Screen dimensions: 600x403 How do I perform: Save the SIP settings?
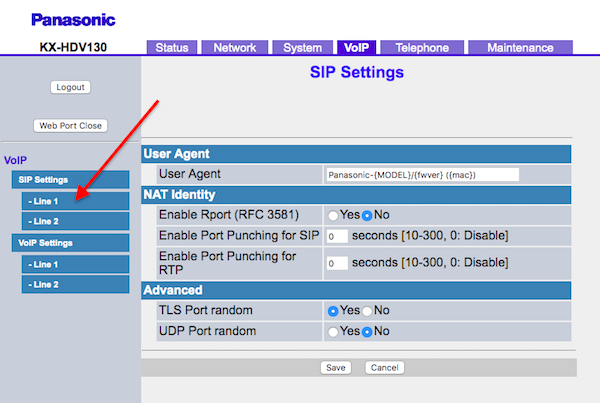[x=336, y=368]
